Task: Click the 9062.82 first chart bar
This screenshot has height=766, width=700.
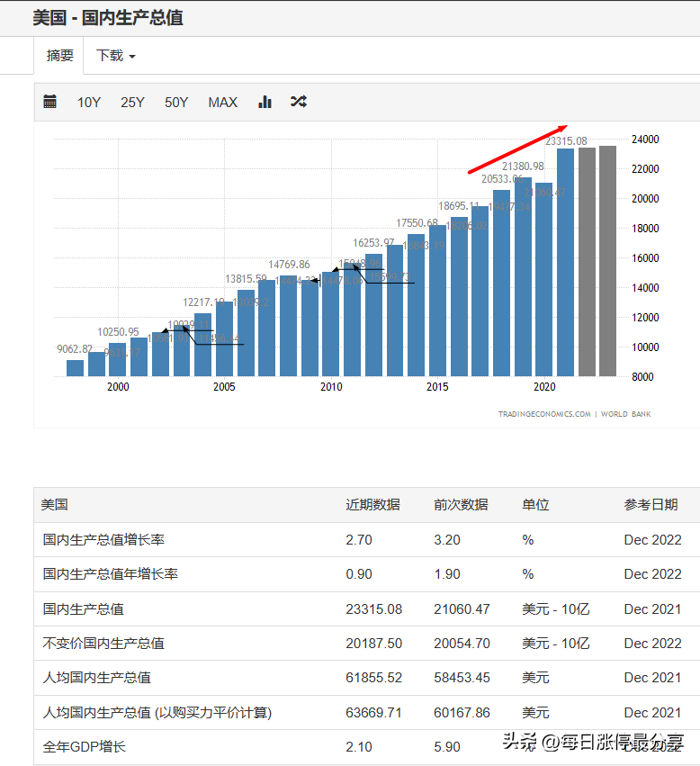Action: coord(76,368)
